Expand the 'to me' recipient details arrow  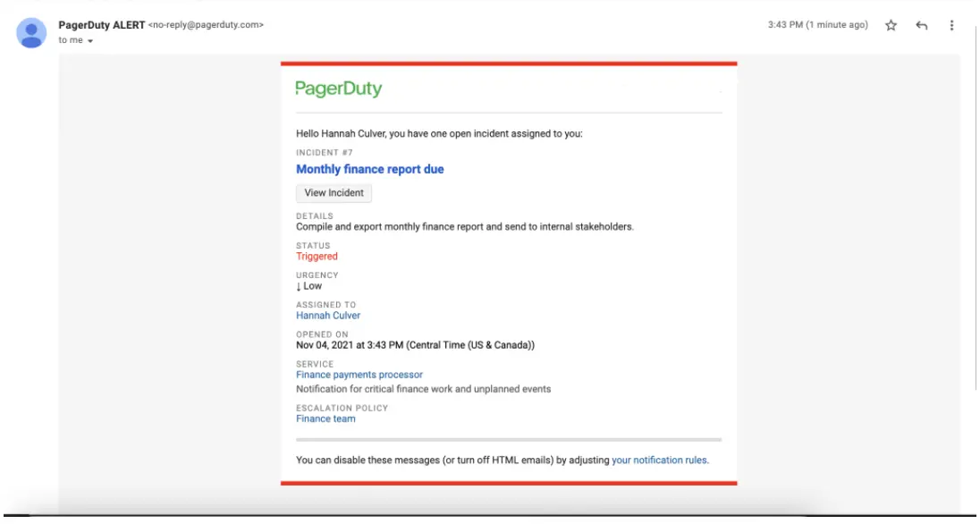(90, 40)
